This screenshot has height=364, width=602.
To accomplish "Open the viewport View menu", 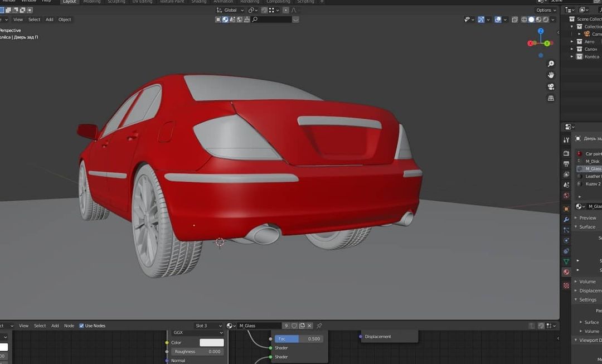I will (18, 20).
